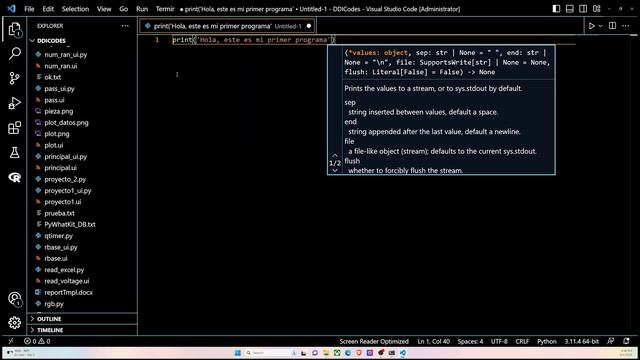This screenshot has height=360, width=640.
Task: Show errors and warnings count in status bar
Action: coord(37,341)
